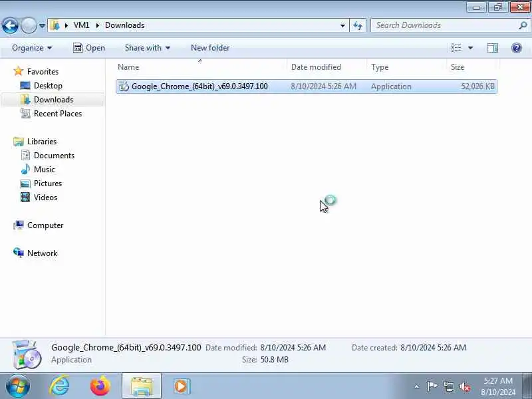Show hidden tray icons arrow

pyautogui.click(x=417, y=386)
